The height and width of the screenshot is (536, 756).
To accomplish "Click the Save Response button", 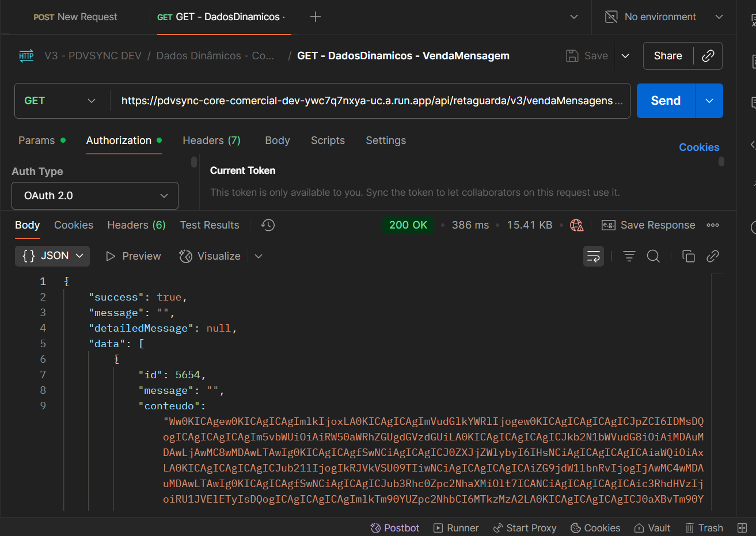I will tap(649, 225).
